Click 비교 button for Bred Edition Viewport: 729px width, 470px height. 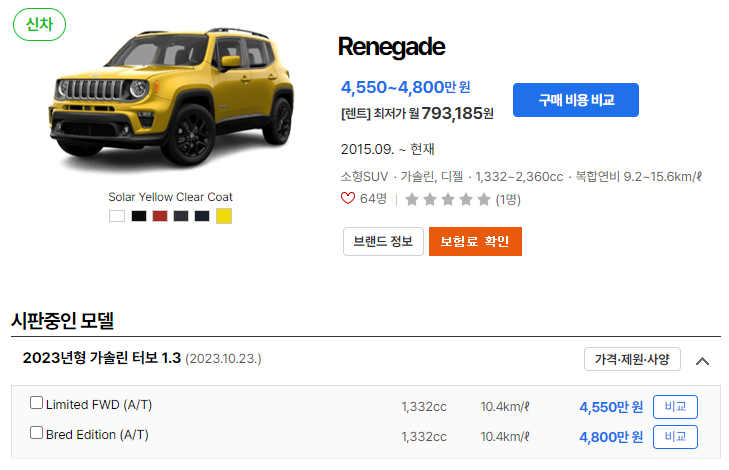[x=675, y=437]
